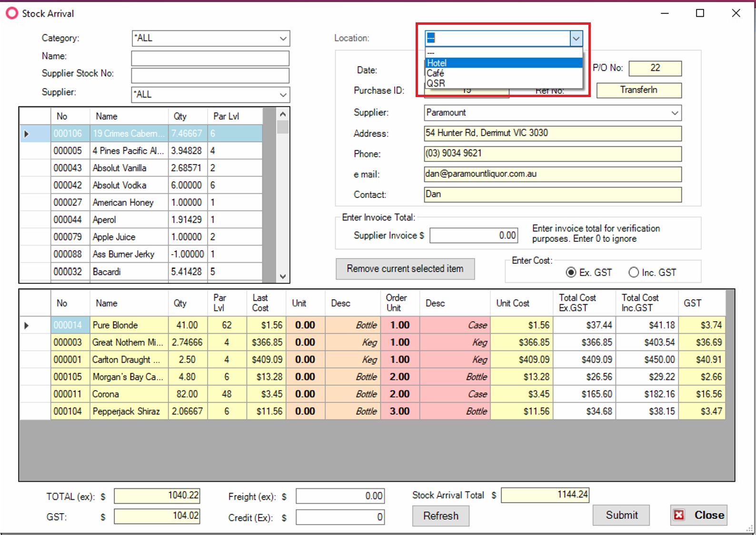Open the Category dropdown
The width and height of the screenshot is (756, 535).
click(x=283, y=39)
